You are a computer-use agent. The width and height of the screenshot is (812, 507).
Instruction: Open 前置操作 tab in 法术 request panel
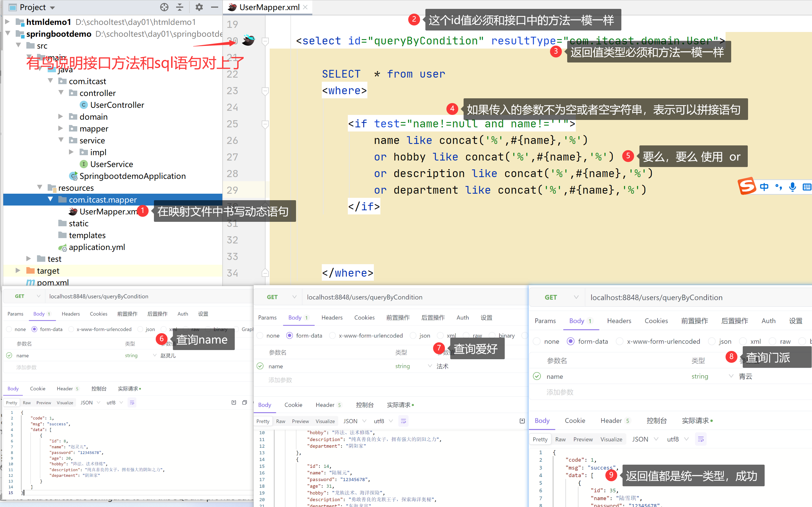pos(398,317)
